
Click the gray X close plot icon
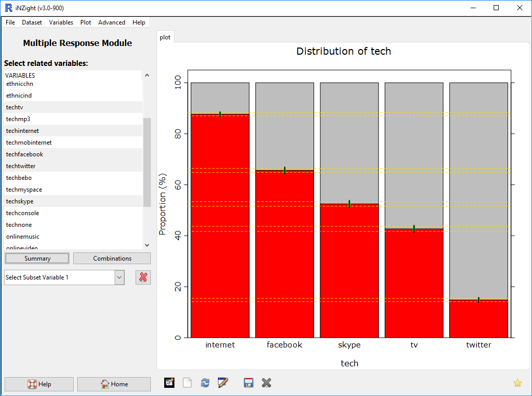[x=266, y=383]
